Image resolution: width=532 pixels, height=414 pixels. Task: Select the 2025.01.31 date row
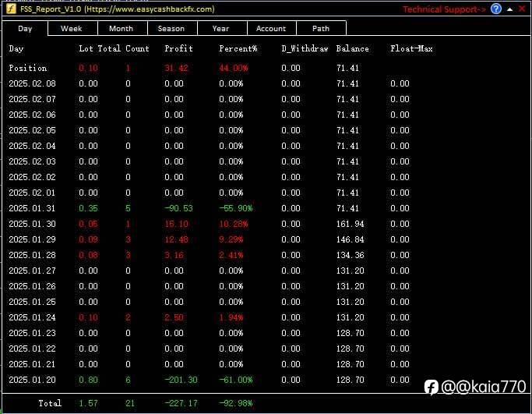32,208
